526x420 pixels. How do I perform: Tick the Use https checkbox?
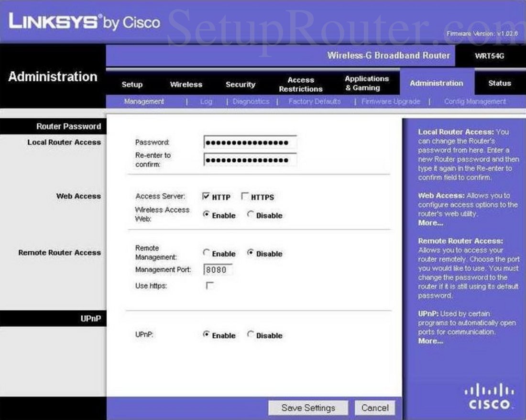(209, 286)
